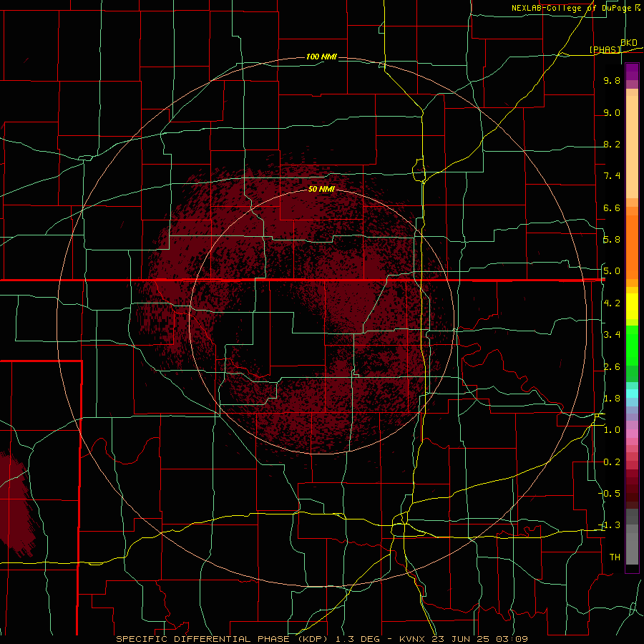Screen dimensions: 644x644
Task: Pick the yellow band near 4.2
Action: click(632, 306)
